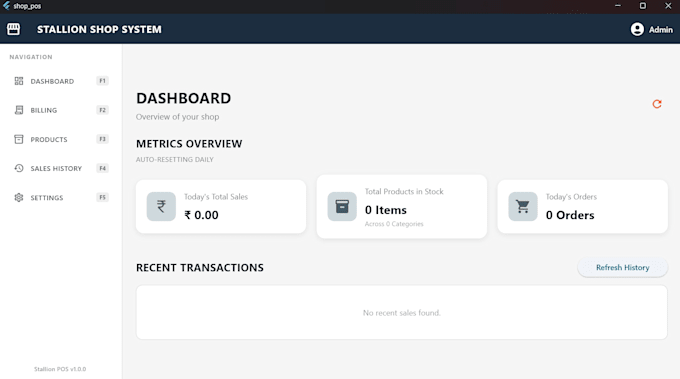Screen dimensions: 680x379
Task: Click the orange refresh dashboard icon
Action: coord(657,104)
